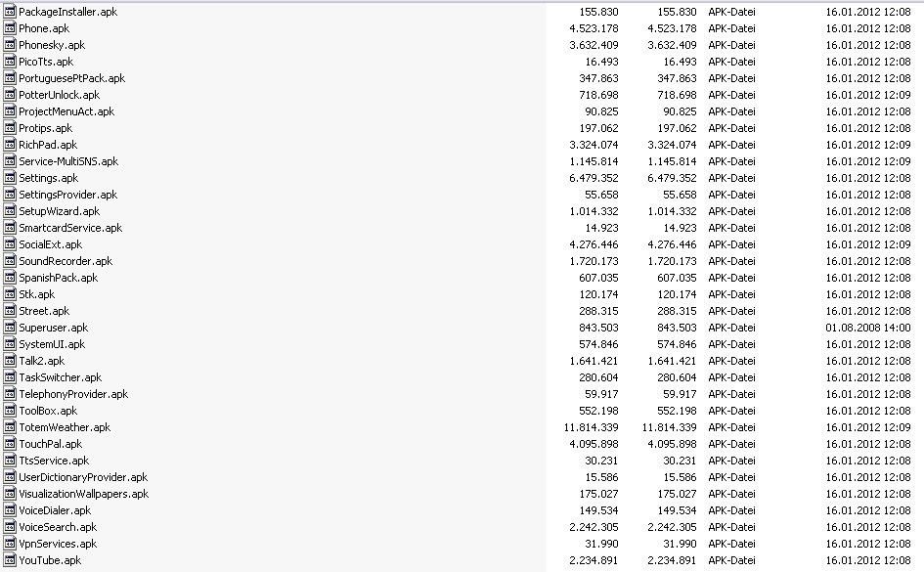The image size is (924, 572).
Task: Click the file icon beside TtsService.apk
Action: pyautogui.click(x=10, y=461)
